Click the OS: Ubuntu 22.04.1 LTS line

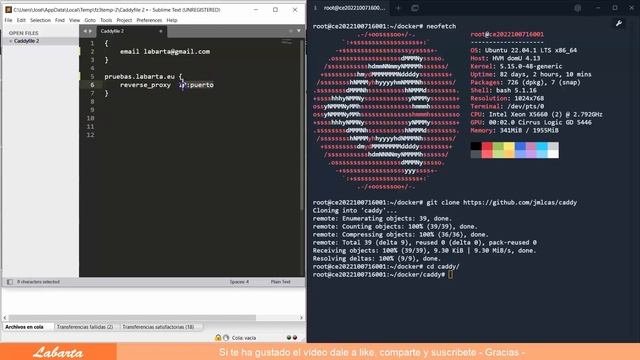point(524,50)
